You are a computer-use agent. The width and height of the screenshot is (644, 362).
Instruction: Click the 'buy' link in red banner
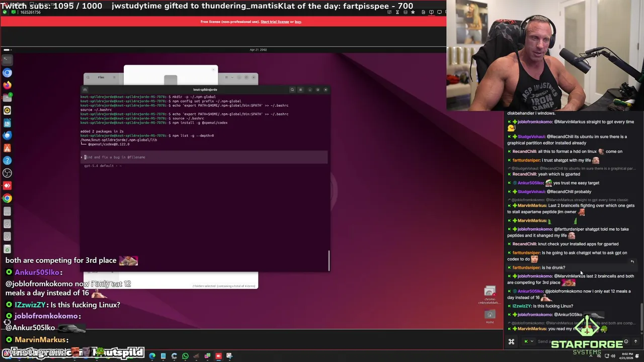[x=298, y=22]
